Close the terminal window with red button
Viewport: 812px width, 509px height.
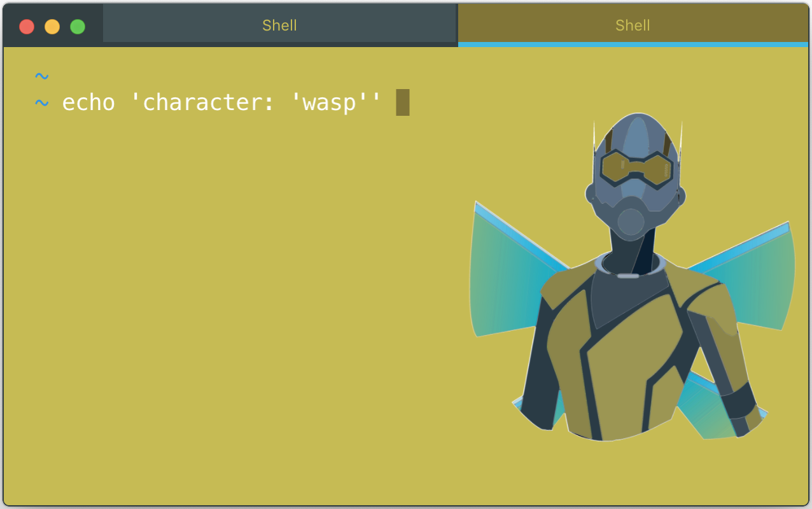(x=27, y=27)
